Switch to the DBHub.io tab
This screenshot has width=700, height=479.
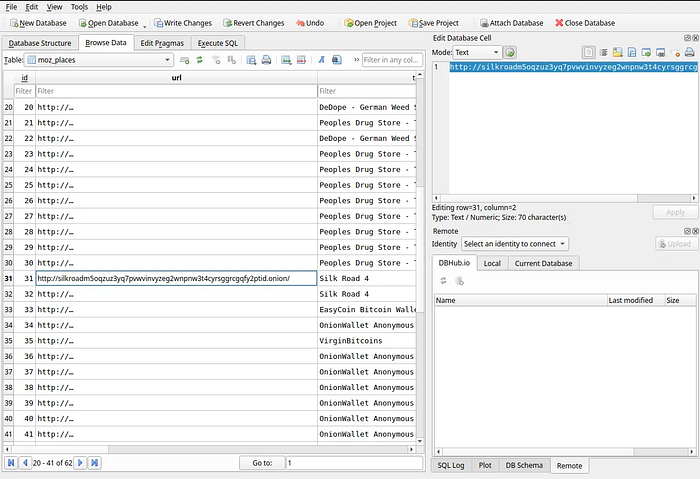(x=454, y=263)
